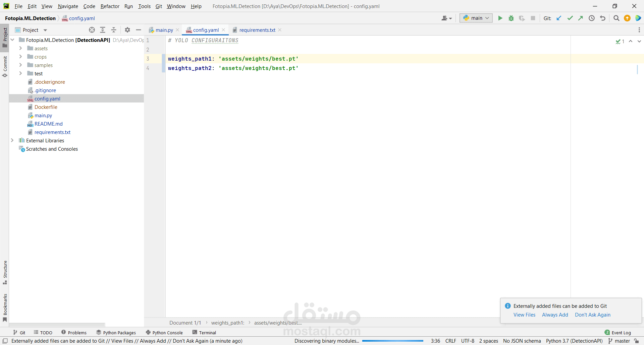Viewport: 644px width, 345px height.
Task: Open the Project view selector dropdown
Action: coord(31,30)
